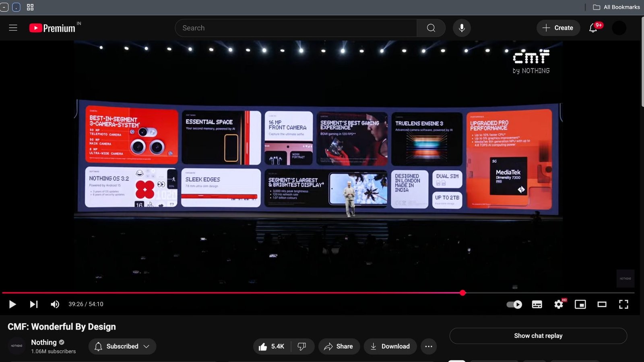Open video settings gear
644x362 pixels.
point(559,304)
